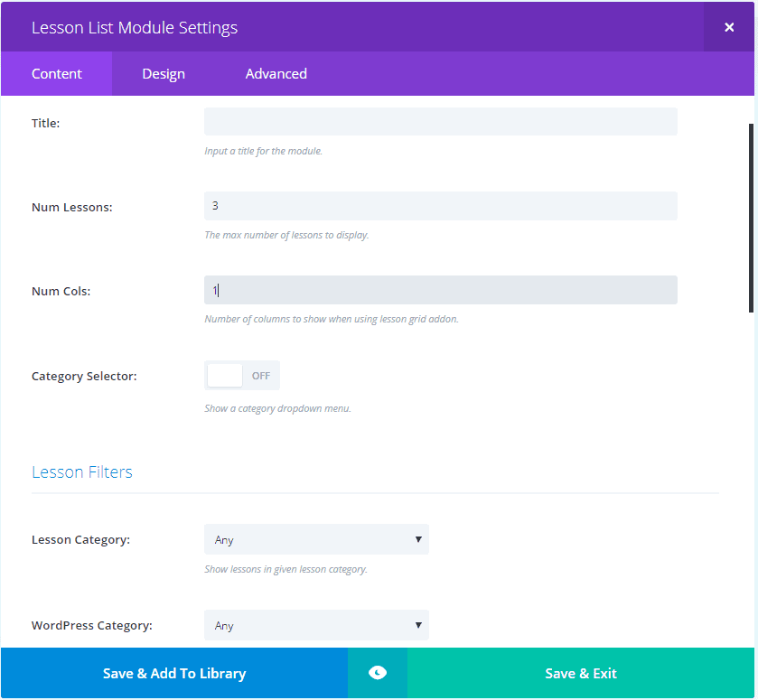Screen dimensions: 758x700
Task: Click the Lesson Filters section heading
Action: point(82,472)
